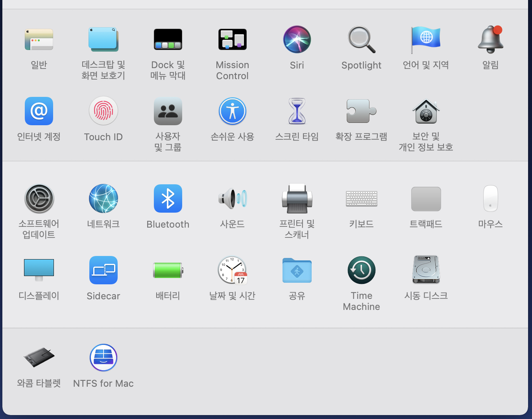532x419 pixels.
Task: Open Dock 및 메뉴 막대 preferences
Action: point(168,39)
